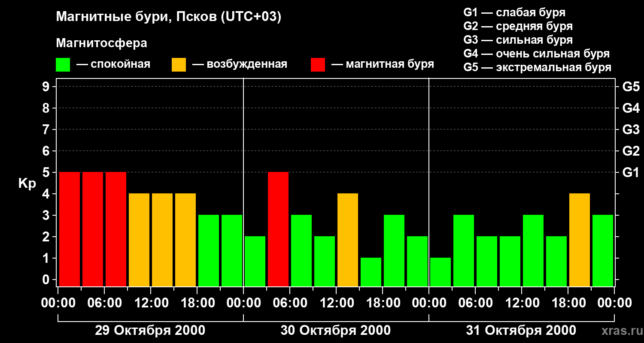Click the 'G5' label on the right axis
Screen dimensions: 644x343
[631, 87]
